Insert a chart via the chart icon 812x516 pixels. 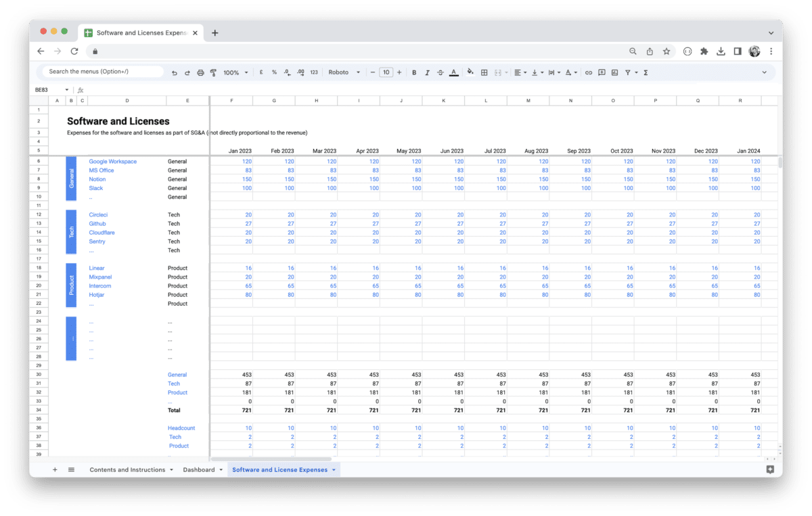click(x=615, y=72)
